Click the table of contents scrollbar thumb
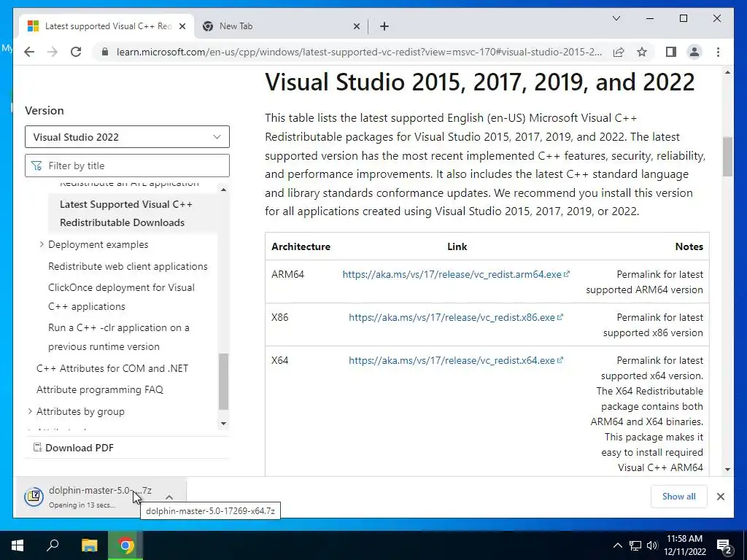747x560 pixels. coord(223,381)
